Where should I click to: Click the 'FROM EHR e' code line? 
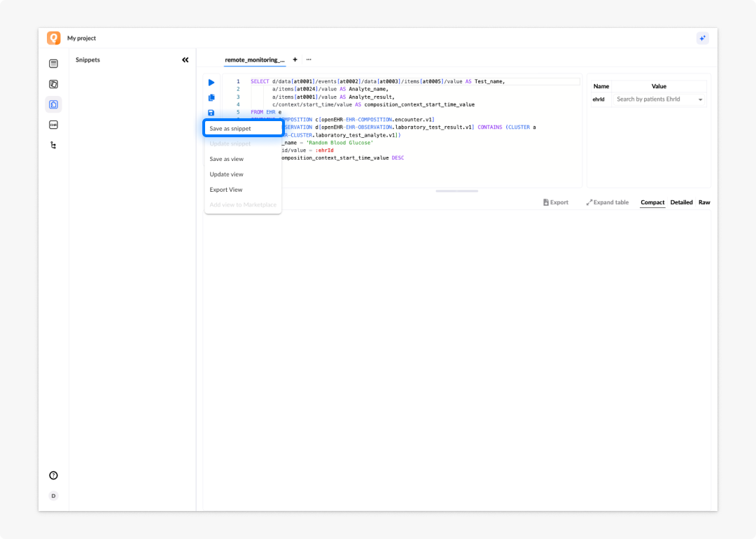click(x=266, y=112)
